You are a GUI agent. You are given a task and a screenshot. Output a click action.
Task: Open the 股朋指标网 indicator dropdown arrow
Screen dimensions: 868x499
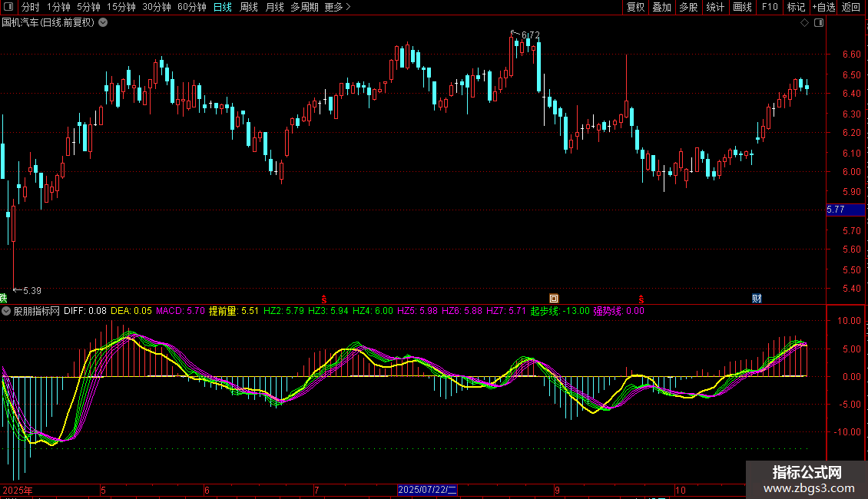click(7, 312)
